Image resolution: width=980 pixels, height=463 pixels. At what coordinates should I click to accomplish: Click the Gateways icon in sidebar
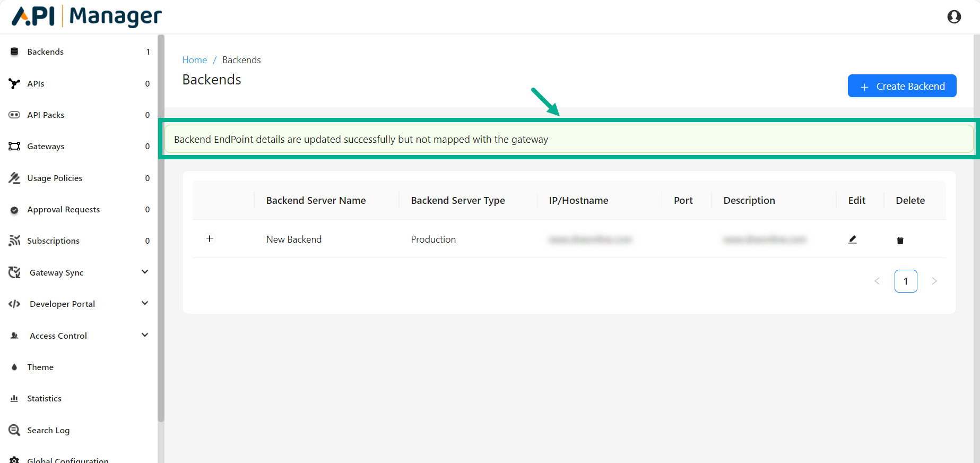click(x=14, y=146)
